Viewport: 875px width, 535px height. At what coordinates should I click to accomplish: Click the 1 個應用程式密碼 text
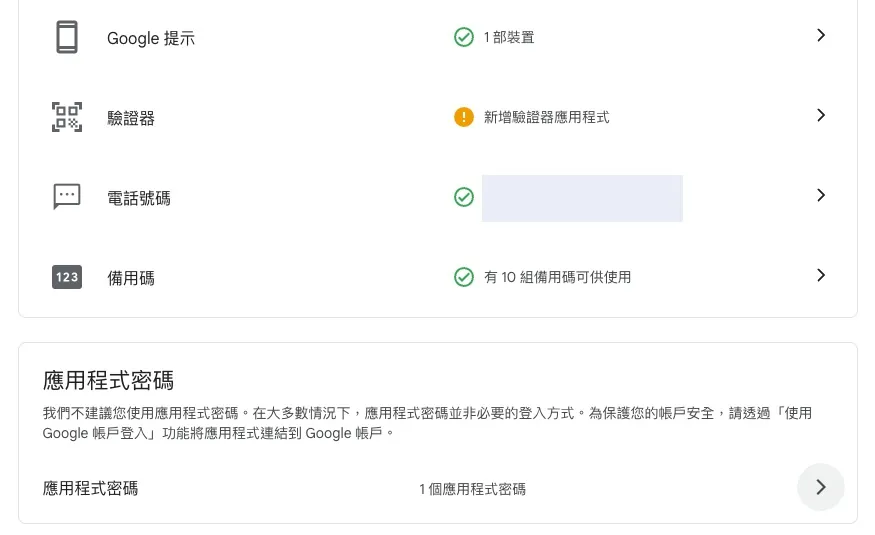tap(473, 489)
